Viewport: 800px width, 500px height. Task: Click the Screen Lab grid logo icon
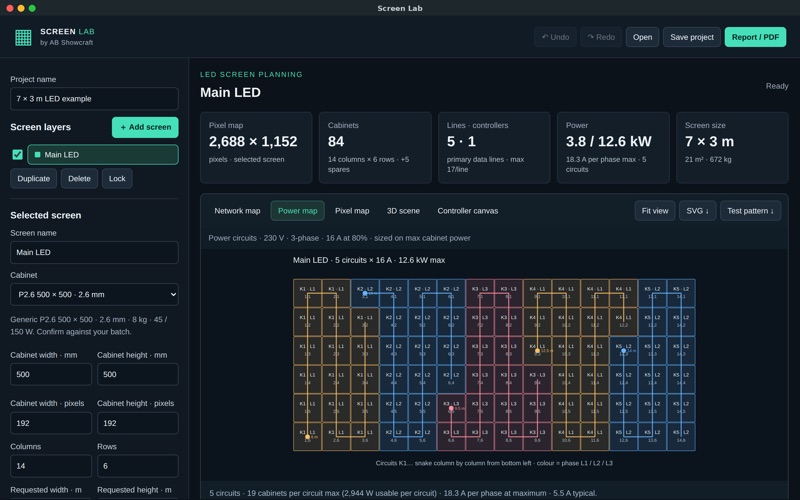point(23,37)
